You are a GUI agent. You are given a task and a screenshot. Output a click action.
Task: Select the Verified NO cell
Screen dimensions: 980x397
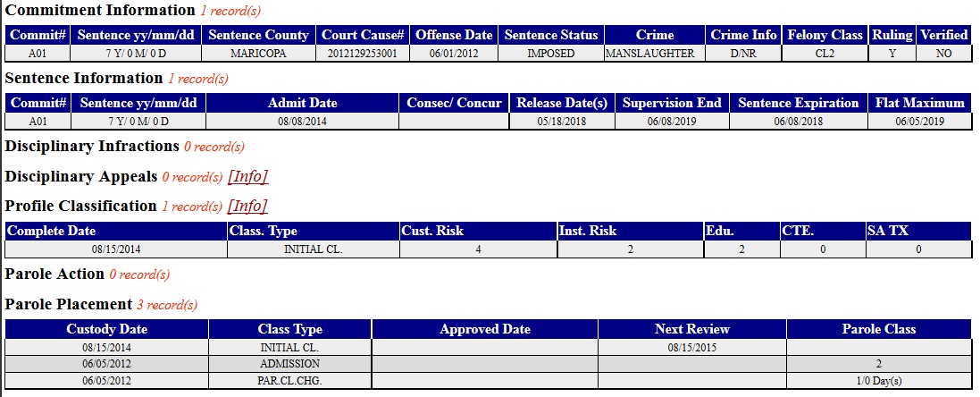coord(943,54)
